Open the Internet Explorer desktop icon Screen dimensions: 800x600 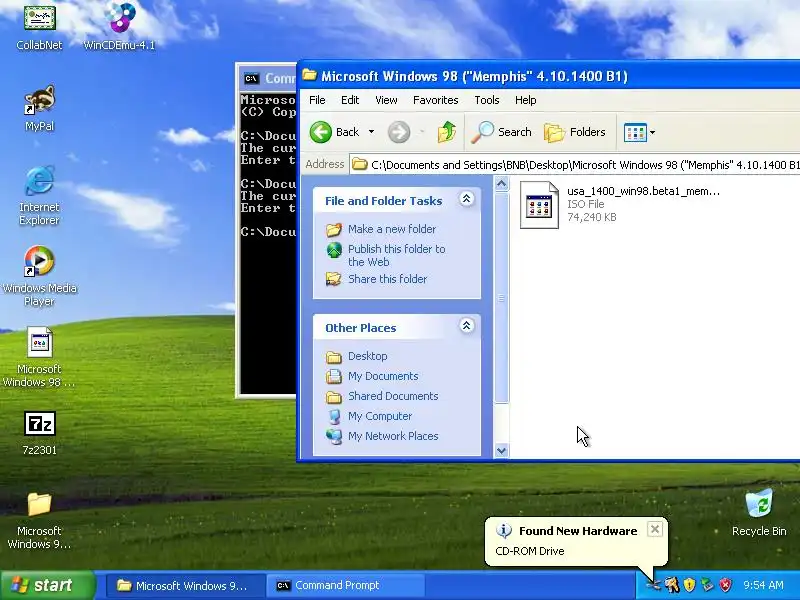[39, 195]
